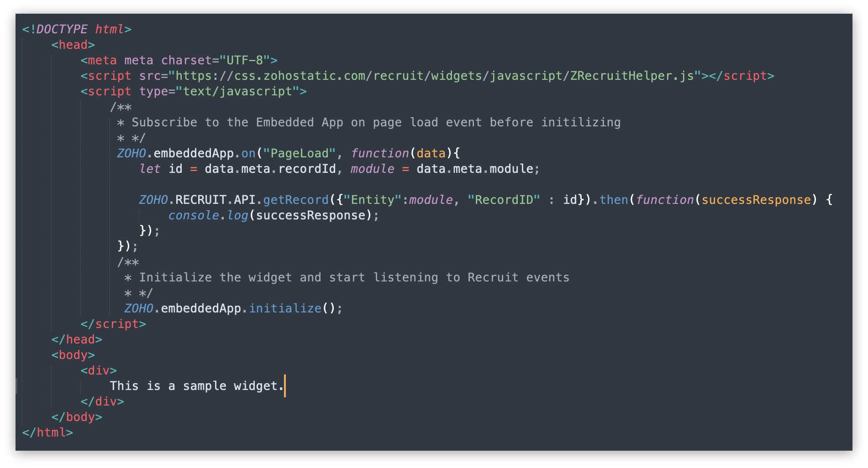Click the then method after getRecord
The image size is (868, 468).
614,200
